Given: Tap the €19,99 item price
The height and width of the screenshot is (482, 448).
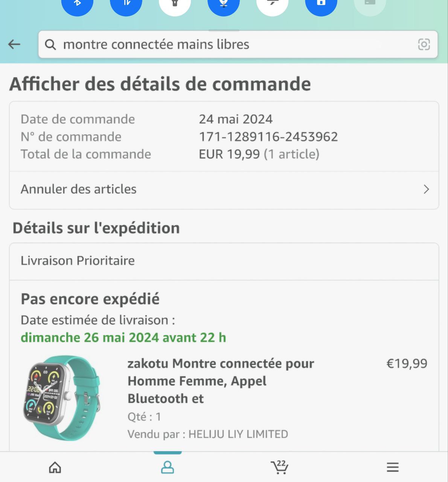Looking at the screenshot, I should pos(407,363).
